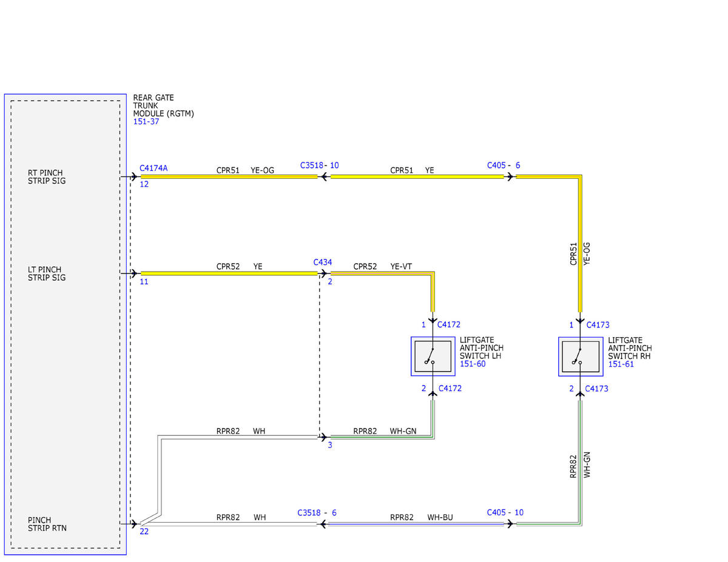The height and width of the screenshot is (562, 728).
Task: Click the "LIFTGATE ANTI-PINCH SWITCH LH" text
Action: tap(482, 349)
